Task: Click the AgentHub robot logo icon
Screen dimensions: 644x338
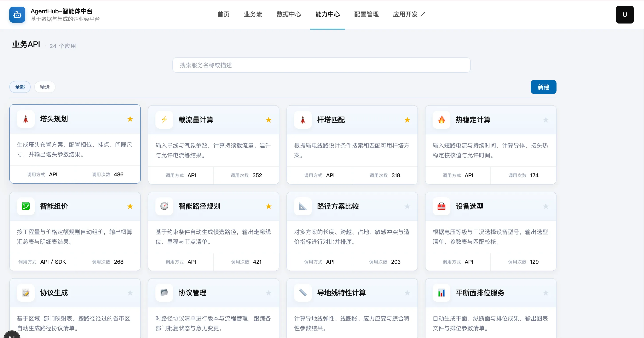Action: tap(17, 14)
